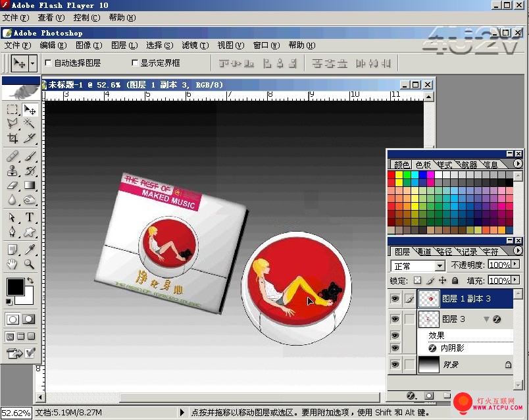Click the foreground color black swatch
Screen dimensions: 529x420
(x=15, y=287)
